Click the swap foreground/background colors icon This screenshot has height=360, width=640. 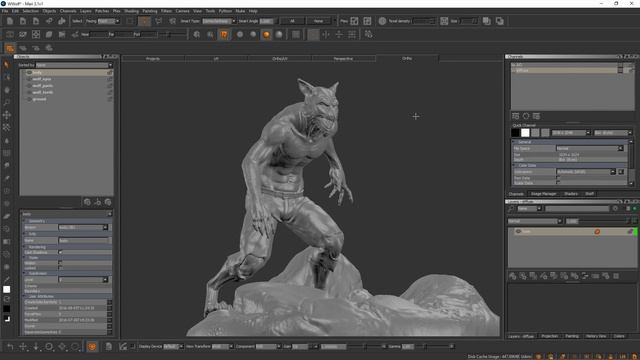pyautogui.click(x=7, y=299)
